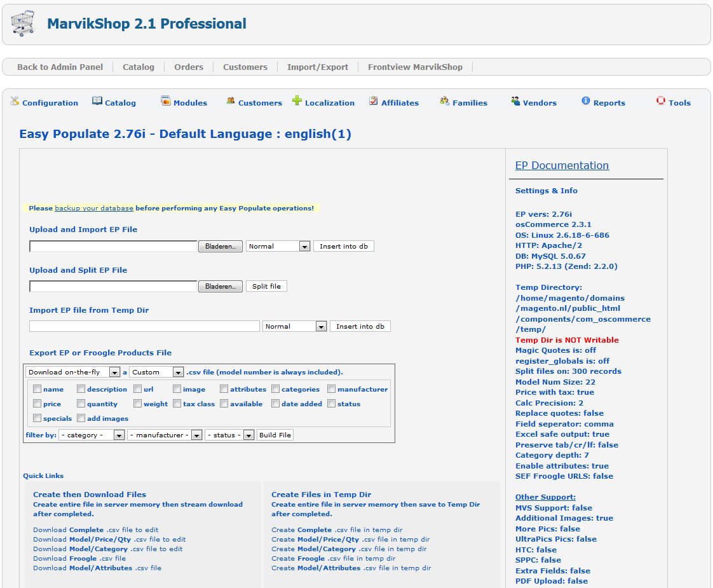The image size is (713, 588).
Task: Open the Customers item in the top navigation bar
Action: 245,67
